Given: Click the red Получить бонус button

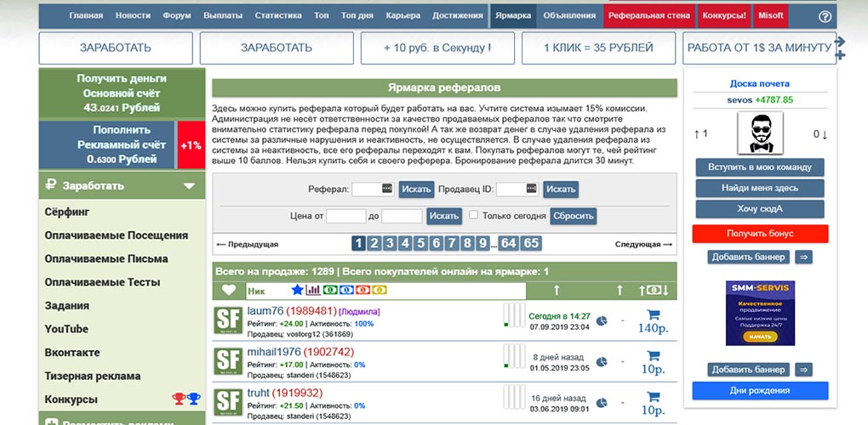Looking at the screenshot, I should click(x=760, y=234).
